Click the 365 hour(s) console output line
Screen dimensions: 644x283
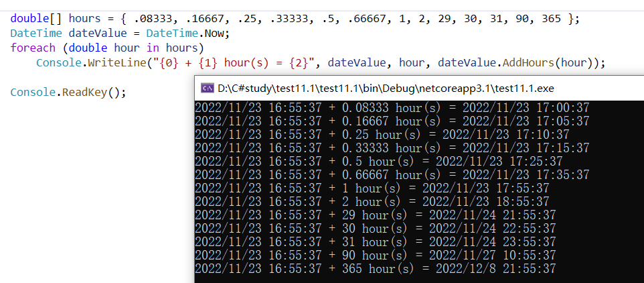tap(375, 269)
